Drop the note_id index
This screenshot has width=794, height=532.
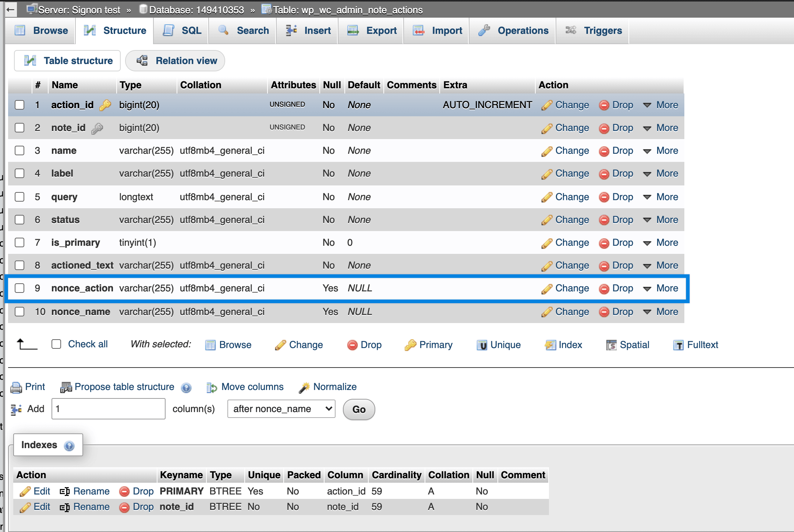[x=143, y=507]
